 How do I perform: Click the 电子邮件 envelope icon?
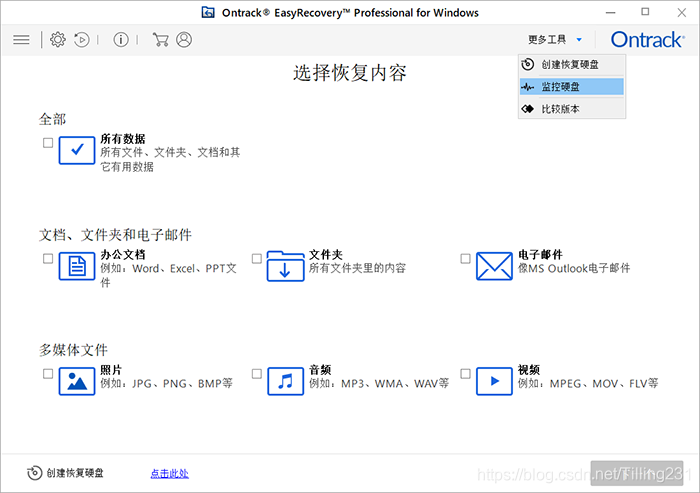coord(494,266)
